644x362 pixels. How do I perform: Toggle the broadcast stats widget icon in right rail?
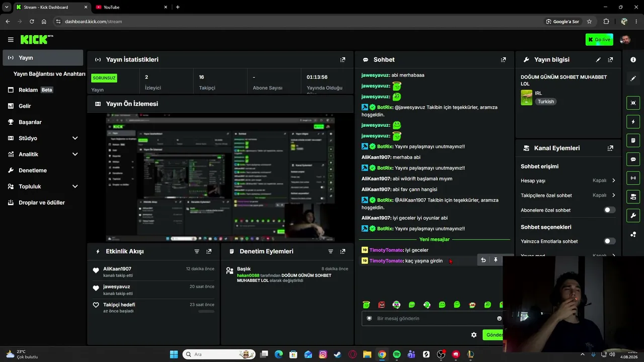pos(633,178)
